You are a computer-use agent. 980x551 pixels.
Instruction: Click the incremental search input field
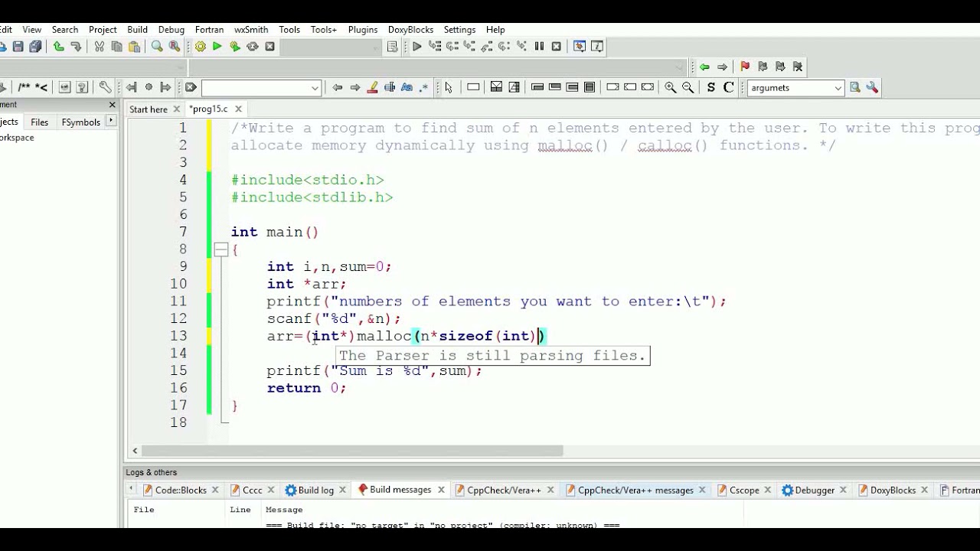256,88
